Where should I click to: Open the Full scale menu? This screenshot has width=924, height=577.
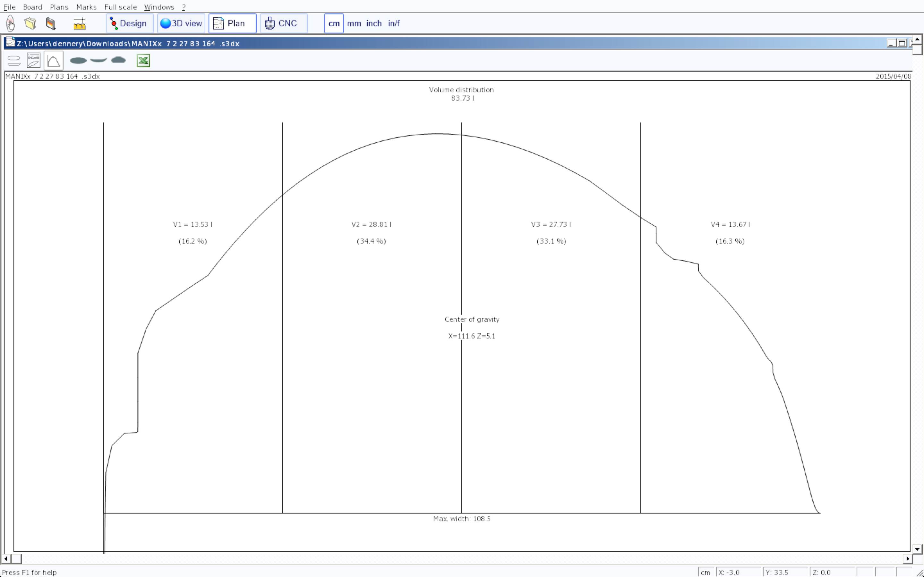tap(120, 7)
